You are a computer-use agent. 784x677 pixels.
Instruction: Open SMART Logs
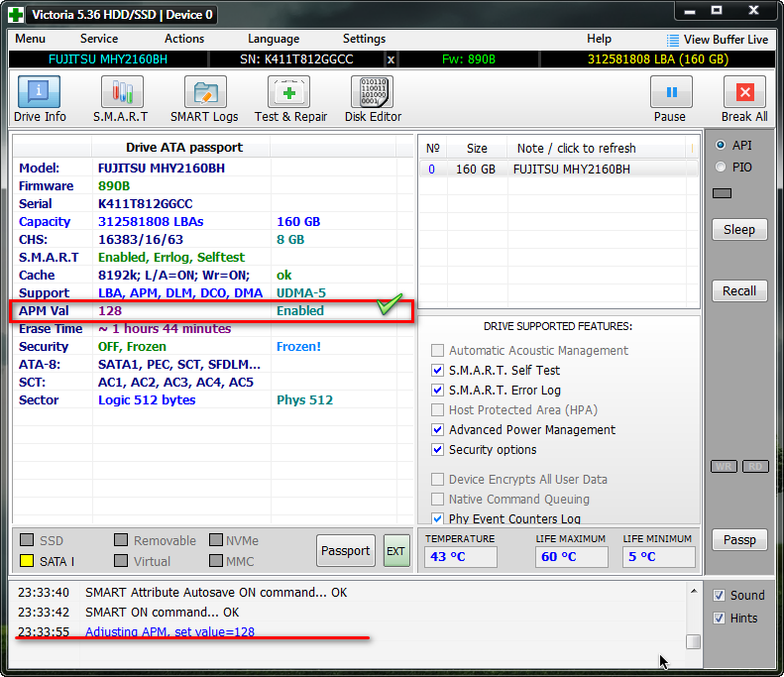[x=205, y=91]
